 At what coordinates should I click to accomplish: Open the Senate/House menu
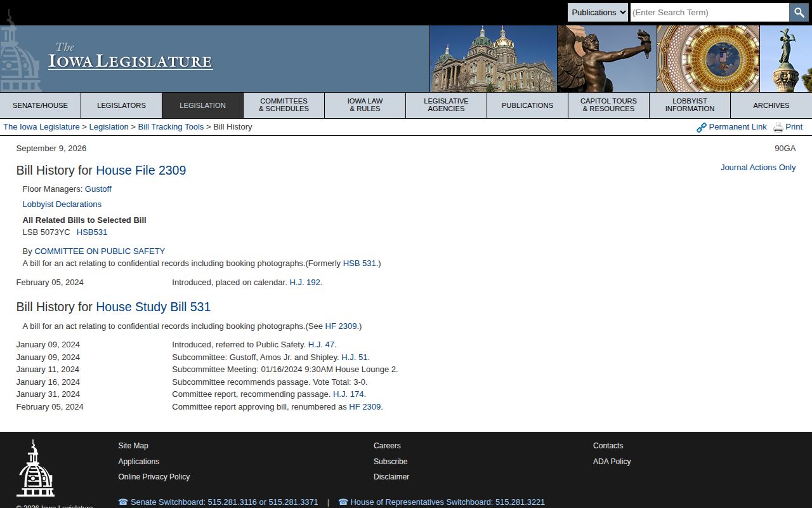click(41, 105)
